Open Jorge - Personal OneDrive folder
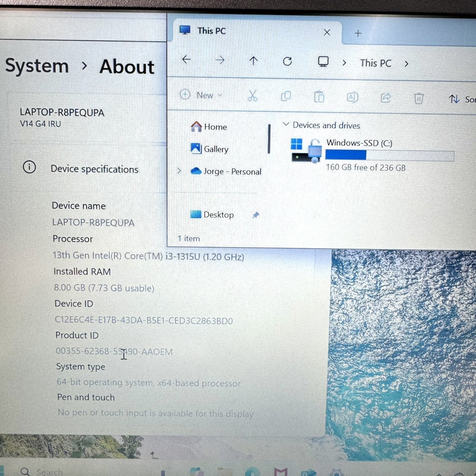The image size is (476, 476). point(226,171)
